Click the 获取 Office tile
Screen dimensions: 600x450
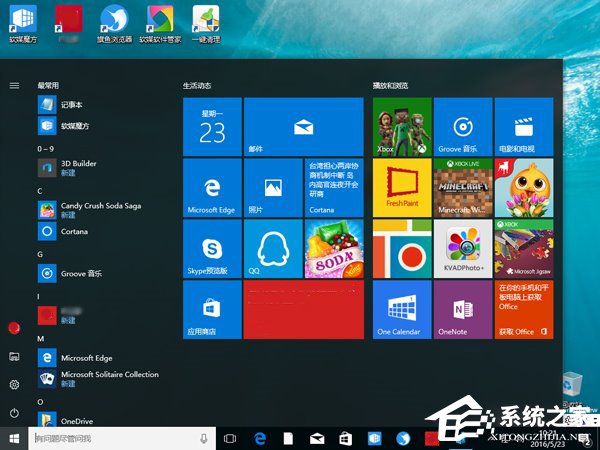click(x=523, y=310)
